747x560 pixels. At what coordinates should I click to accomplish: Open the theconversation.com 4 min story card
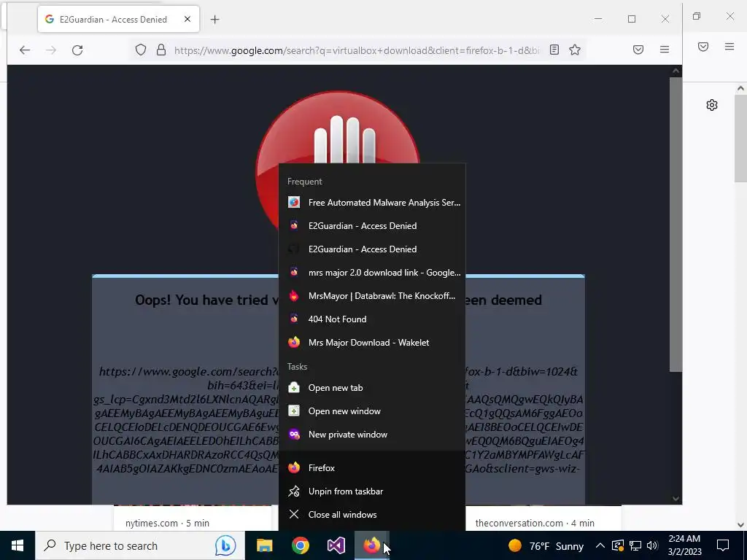[x=543, y=518]
